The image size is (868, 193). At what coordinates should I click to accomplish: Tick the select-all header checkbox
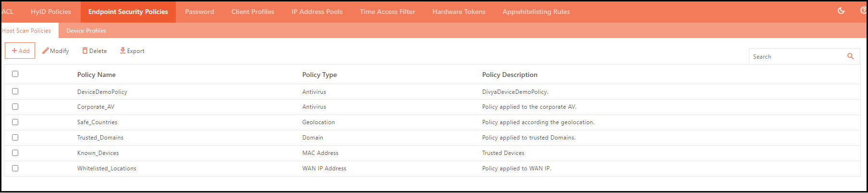(x=15, y=74)
